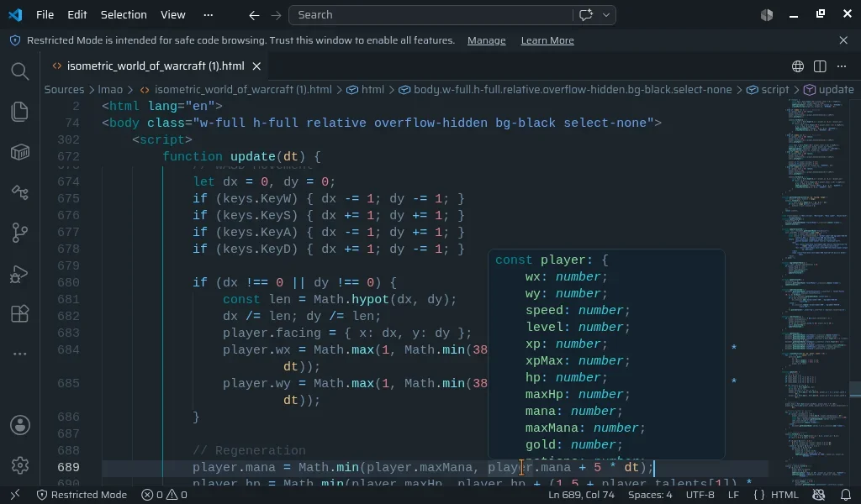Click the gray hexagon icon in the title bar

click(767, 15)
